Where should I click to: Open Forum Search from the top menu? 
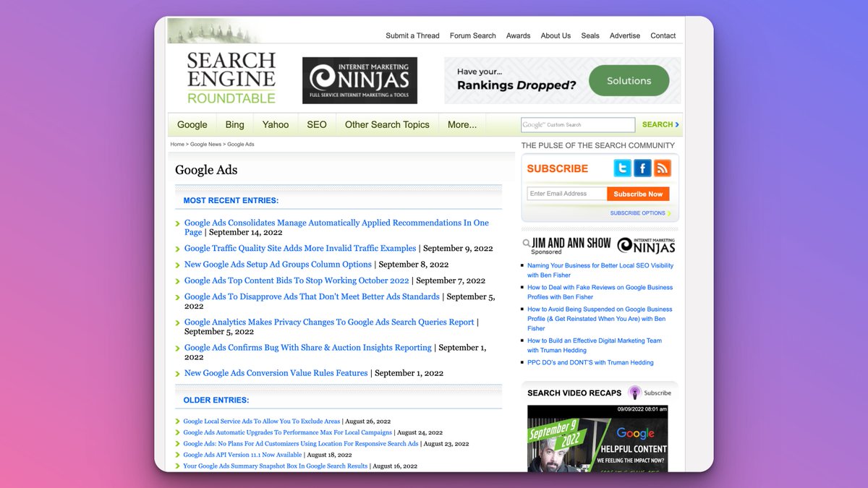472,35
